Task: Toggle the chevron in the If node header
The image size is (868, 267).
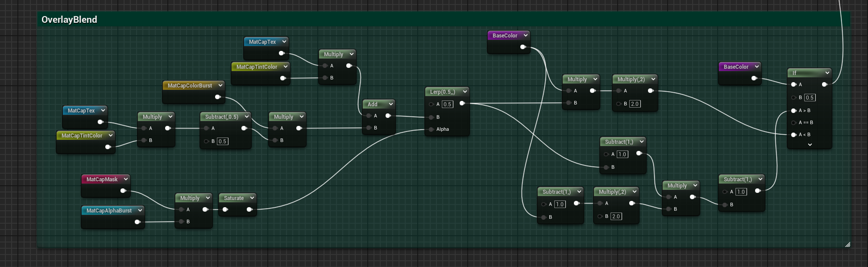Action: click(x=827, y=73)
